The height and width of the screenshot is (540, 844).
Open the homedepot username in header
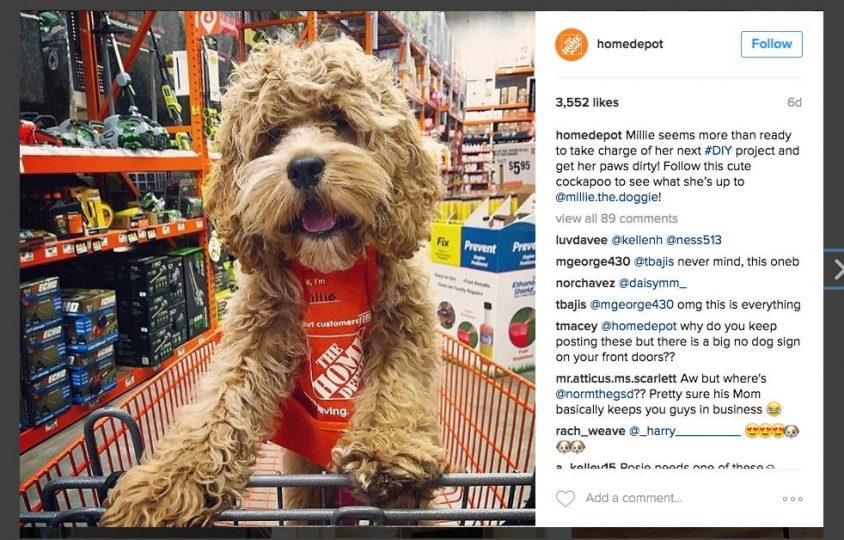[x=630, y=44]
